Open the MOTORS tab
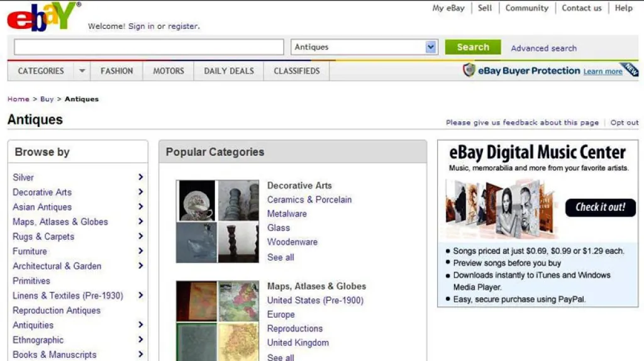The height and width of the screenshot is (361, 644). 169,71
